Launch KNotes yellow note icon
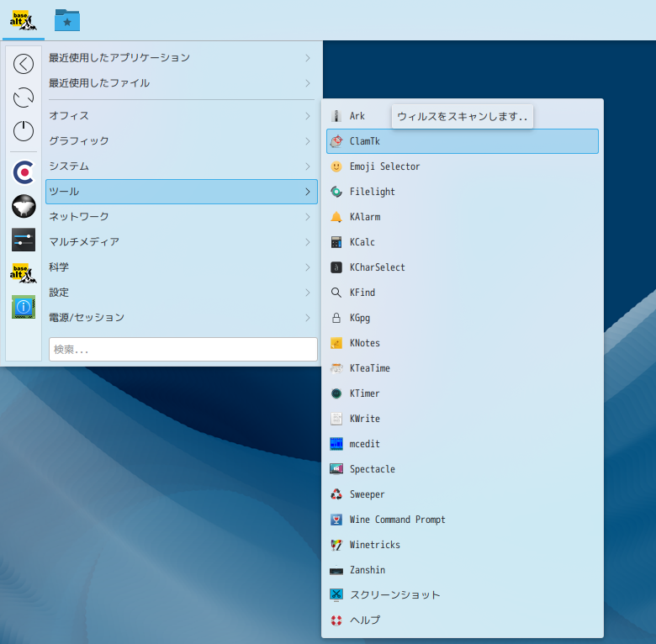 [336, 343]
